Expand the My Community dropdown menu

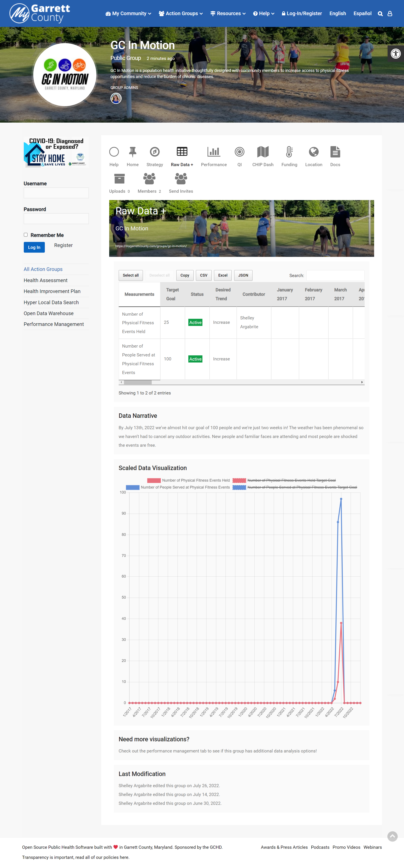tap(128, 13)
